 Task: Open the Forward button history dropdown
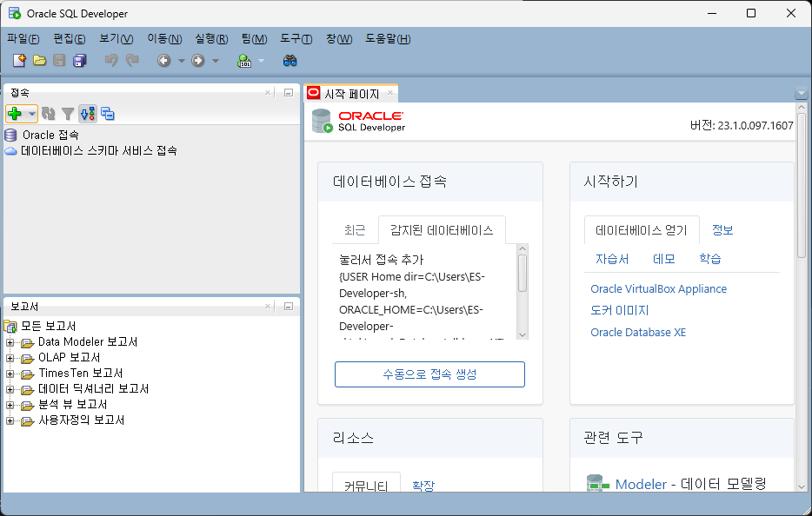[x=216, y=61]
